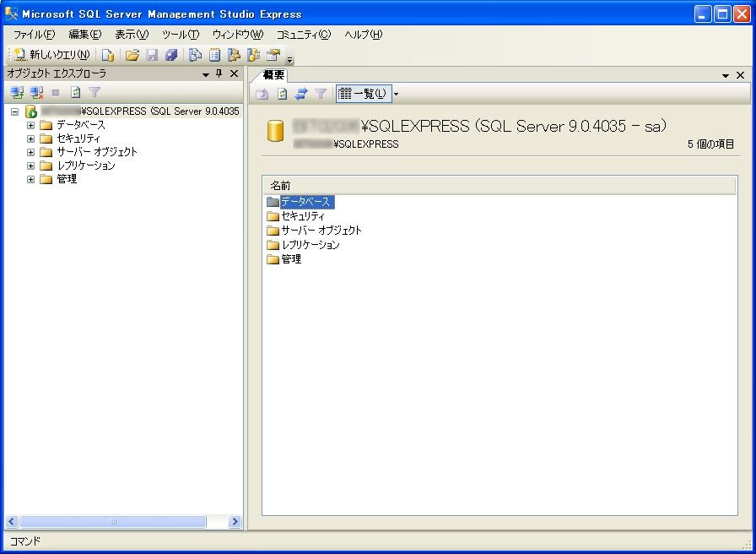Screen dimensions: 756x554
Task: Open the 概要 pane active files dropdown
Action: 725,76
